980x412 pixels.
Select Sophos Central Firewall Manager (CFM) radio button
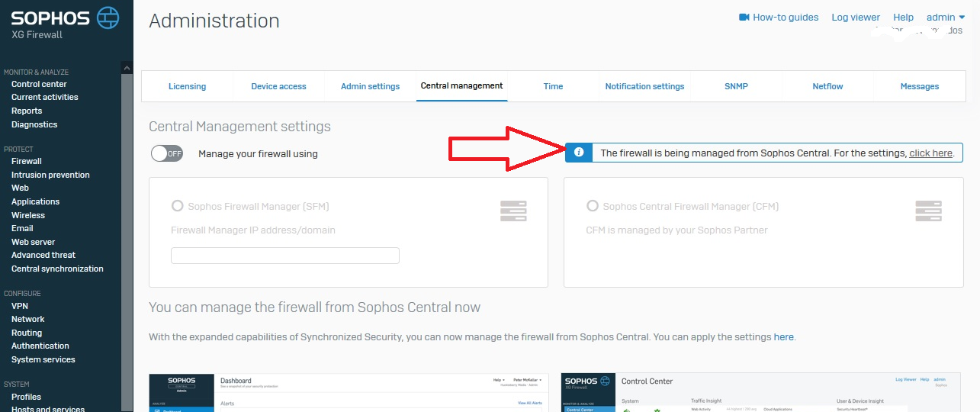click(592, 206)
